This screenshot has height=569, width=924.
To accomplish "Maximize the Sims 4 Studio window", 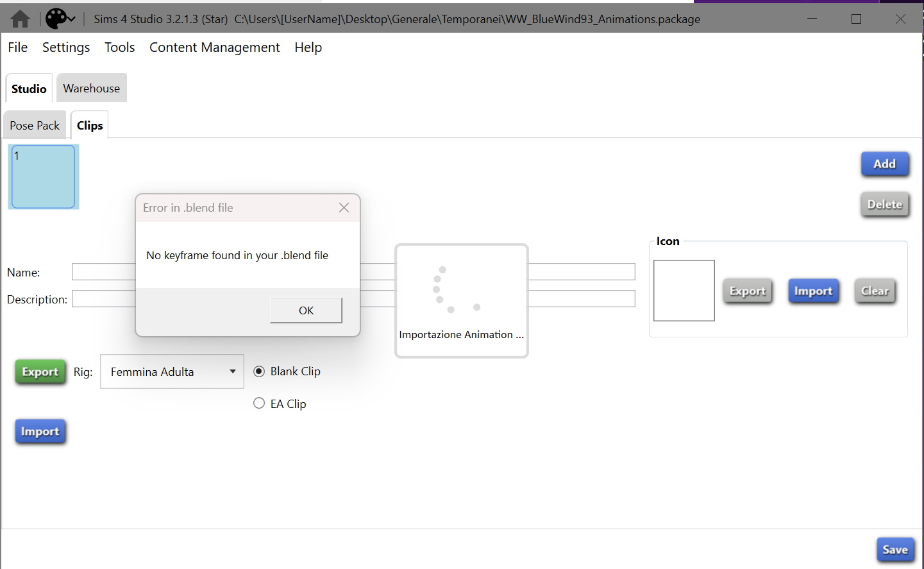I will [x=856, y=19].
